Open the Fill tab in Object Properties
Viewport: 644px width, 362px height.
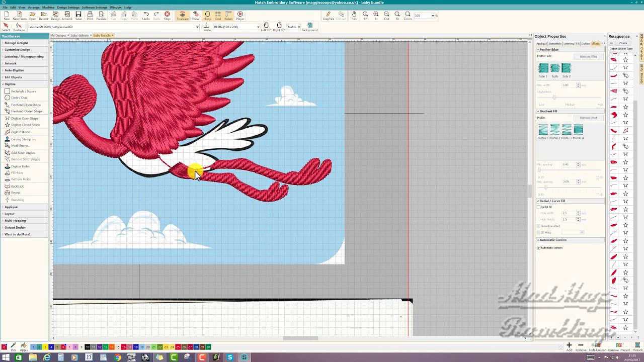click(578, 44)
